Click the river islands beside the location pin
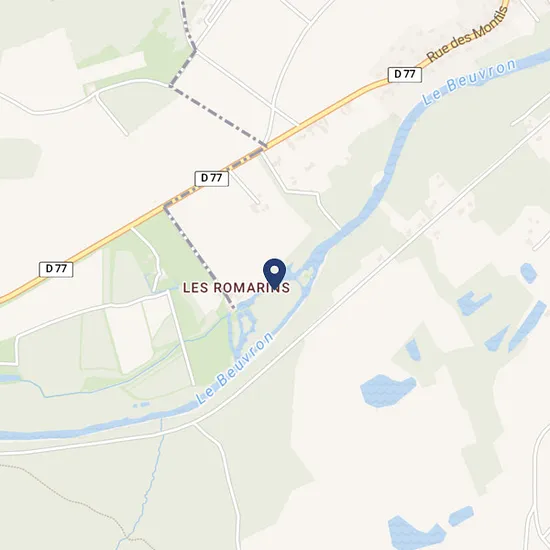The height and width of the screenshot is (550, 550). [306, 275]
